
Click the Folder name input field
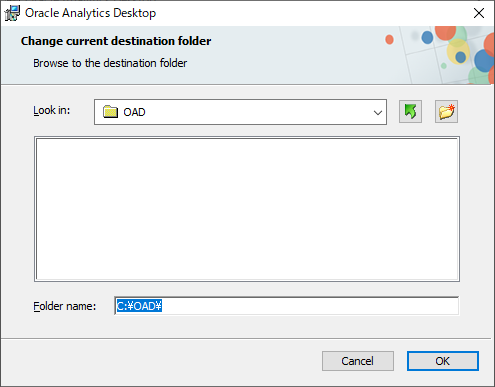286,306
